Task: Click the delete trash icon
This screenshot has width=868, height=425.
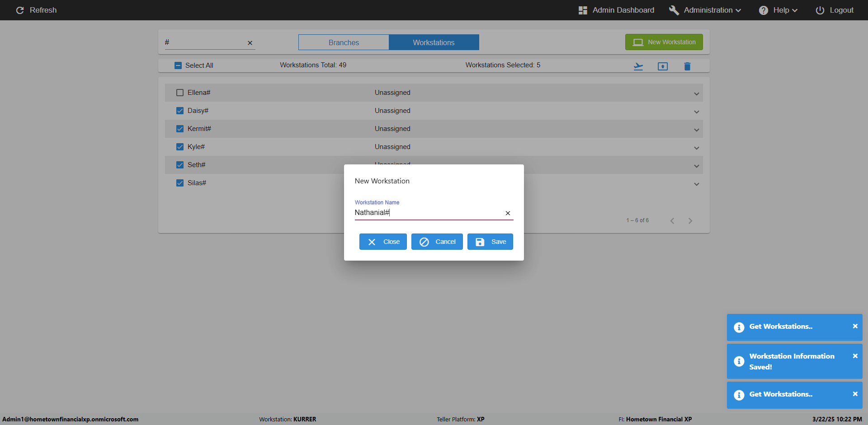Action: click(x=687, y=66)
